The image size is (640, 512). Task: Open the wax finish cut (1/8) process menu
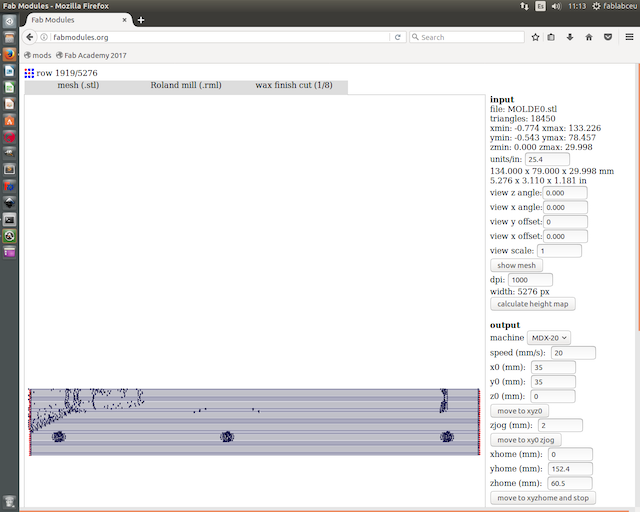coord(294,85)
